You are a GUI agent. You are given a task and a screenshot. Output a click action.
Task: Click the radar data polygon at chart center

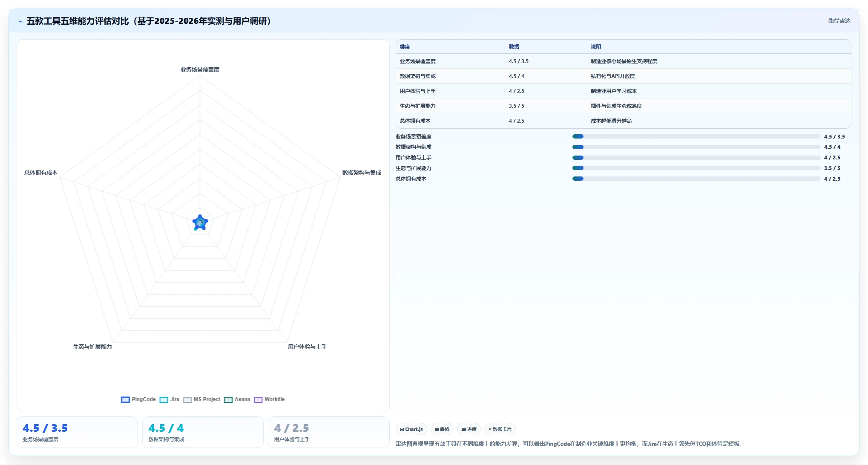coord(200,222)
